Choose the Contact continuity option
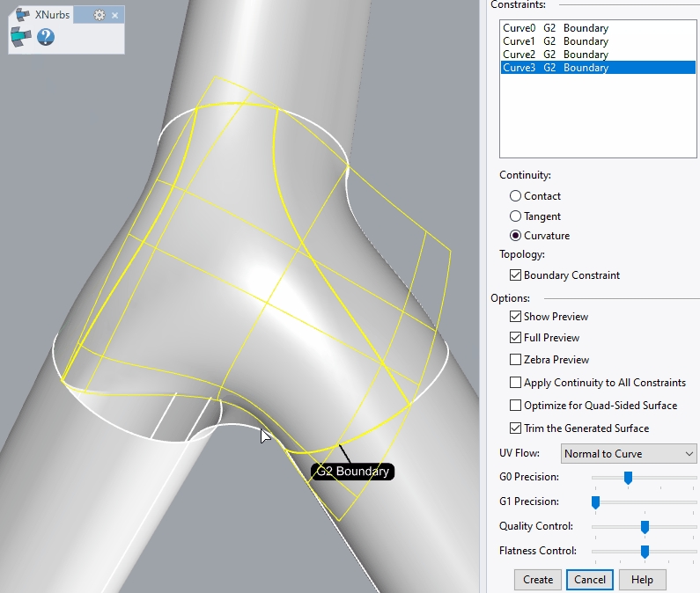This screenshot has width=700, height=593. (x=516, y=196)
